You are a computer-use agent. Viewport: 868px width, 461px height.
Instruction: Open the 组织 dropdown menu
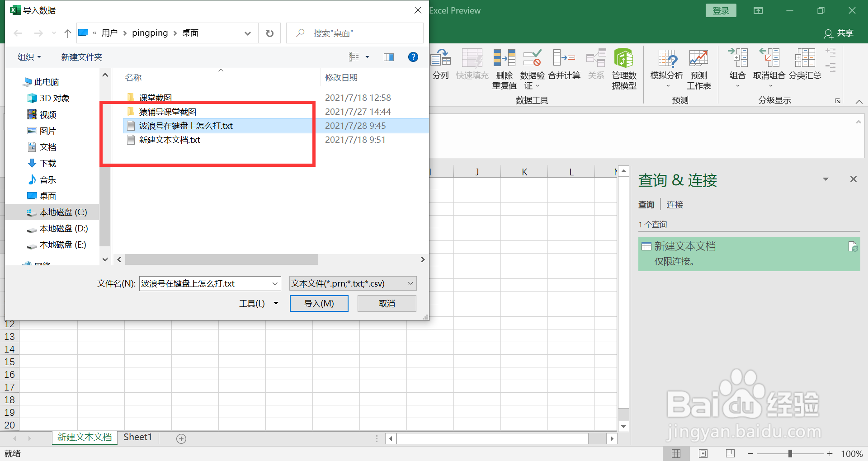(x=28, y=57)
